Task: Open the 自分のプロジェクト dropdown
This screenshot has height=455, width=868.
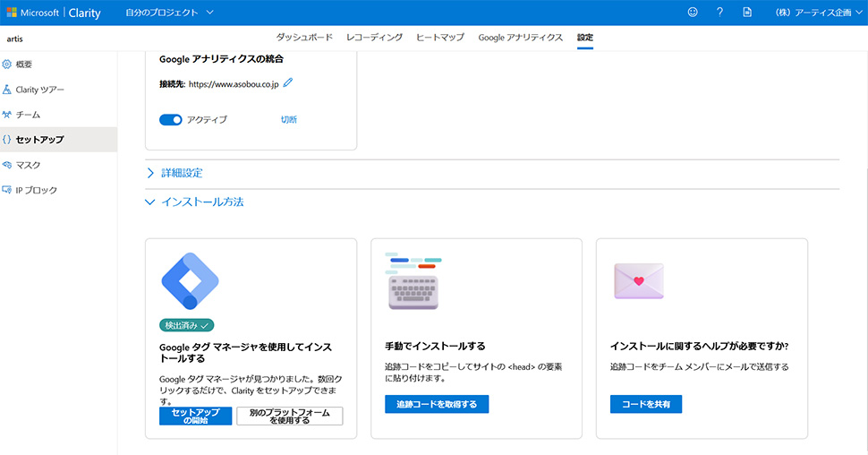Action: tap(169, 13)
